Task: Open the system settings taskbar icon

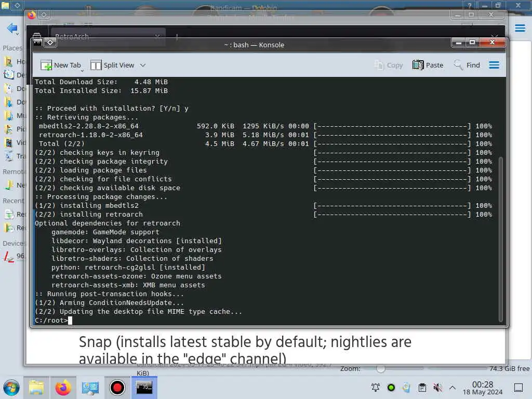Action: (90, 388)
